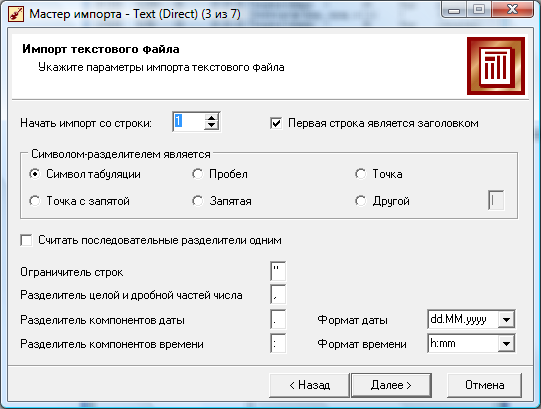The height and width of the screenshot is (409, 541).
Task: Click the decimal separator input field
Action: click(278, 295)
